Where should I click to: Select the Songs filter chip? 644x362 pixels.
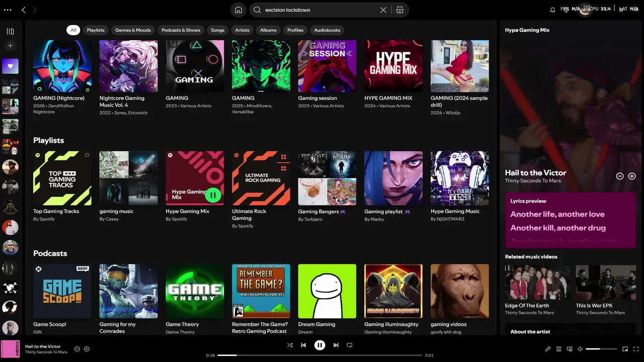(x=218, y=30)
